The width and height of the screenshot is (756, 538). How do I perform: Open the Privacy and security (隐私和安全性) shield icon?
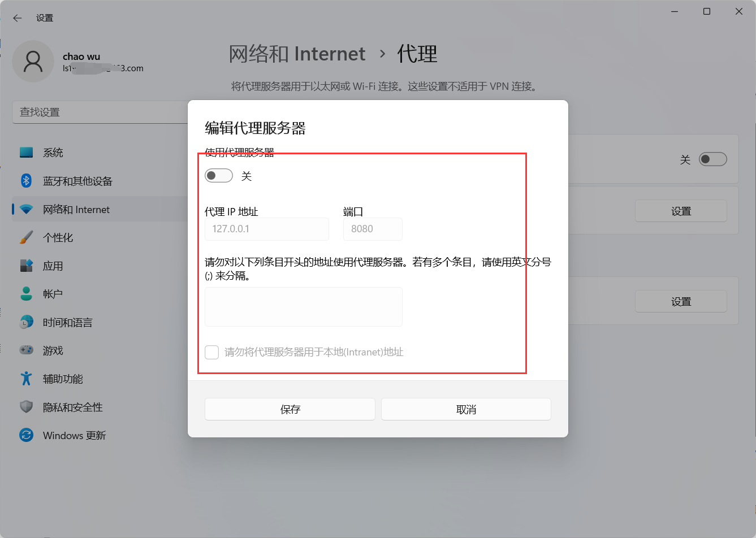pyautogui.click(x=26, y=407)
